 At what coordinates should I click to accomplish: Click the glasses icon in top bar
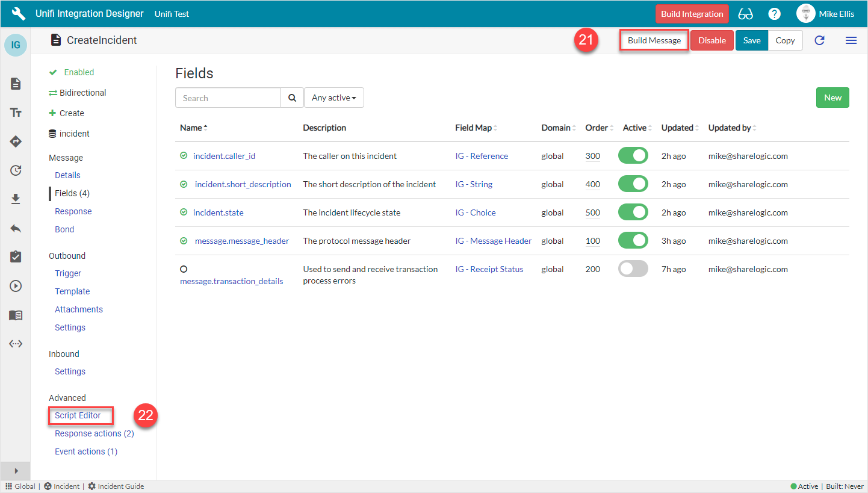(745, 14)
